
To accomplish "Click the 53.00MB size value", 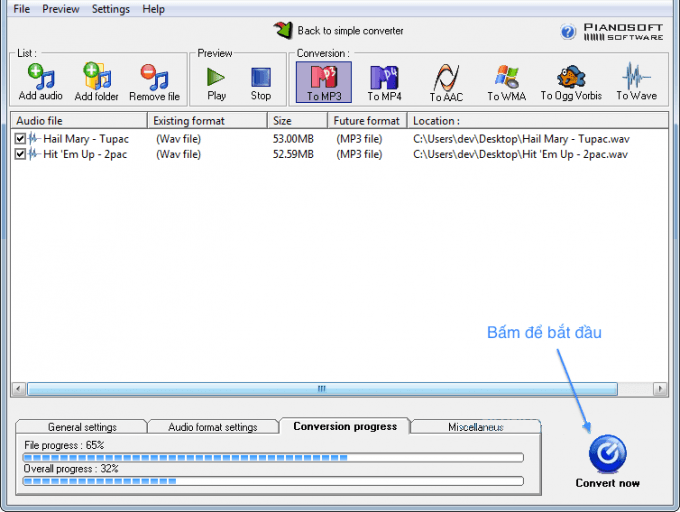I will point(293,139).
